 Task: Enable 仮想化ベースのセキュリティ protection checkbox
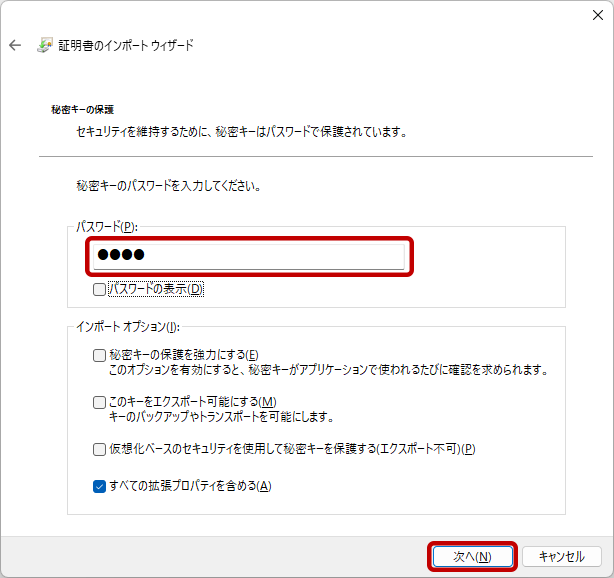99,449
